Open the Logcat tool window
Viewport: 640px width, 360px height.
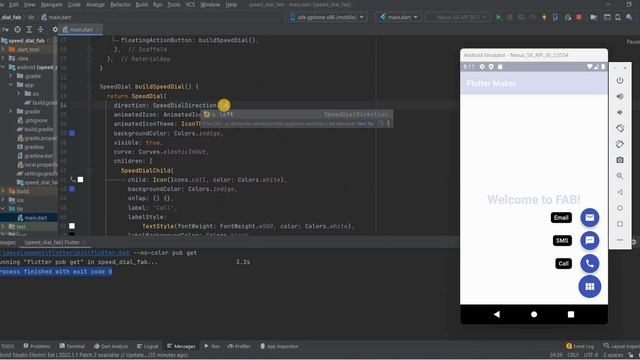point(148,346)
